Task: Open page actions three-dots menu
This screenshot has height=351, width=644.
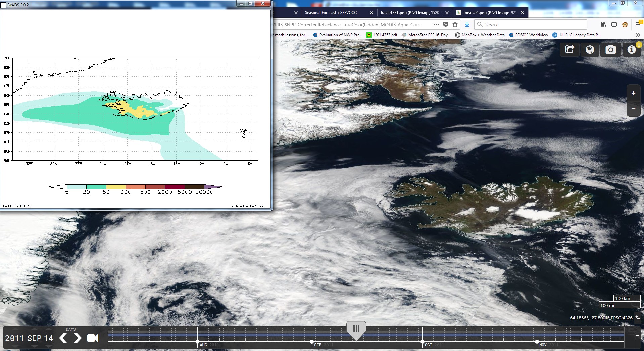Action: point(436,24)
